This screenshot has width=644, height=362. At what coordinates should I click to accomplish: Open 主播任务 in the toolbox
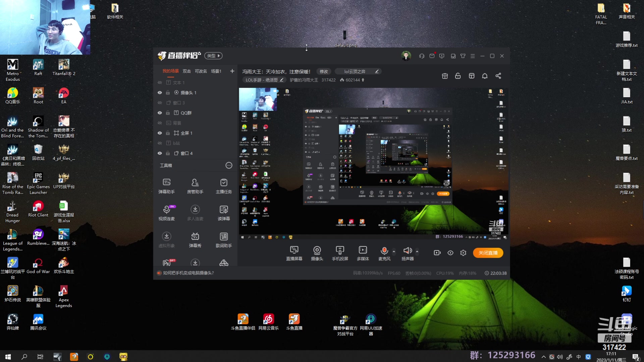223,185
